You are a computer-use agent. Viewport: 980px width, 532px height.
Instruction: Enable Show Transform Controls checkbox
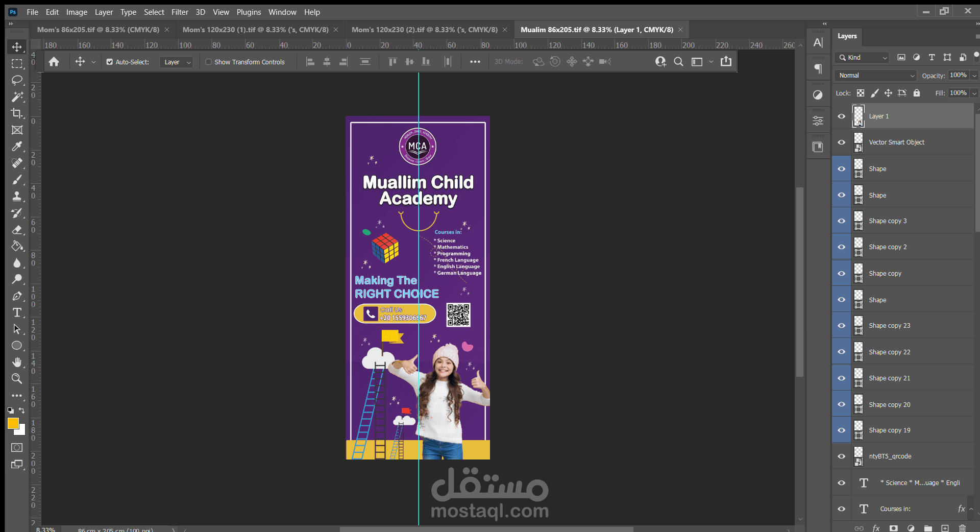tap(208, 62)
